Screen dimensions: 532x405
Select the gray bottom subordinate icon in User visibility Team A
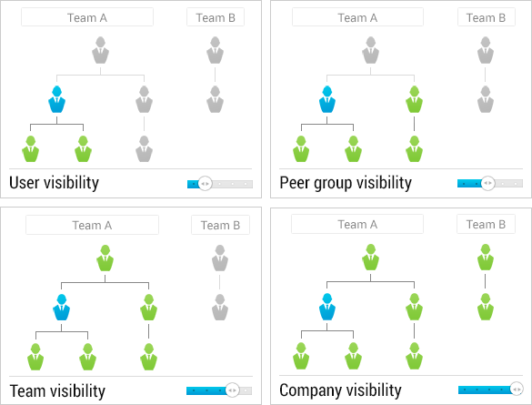[x=144, y=148]
